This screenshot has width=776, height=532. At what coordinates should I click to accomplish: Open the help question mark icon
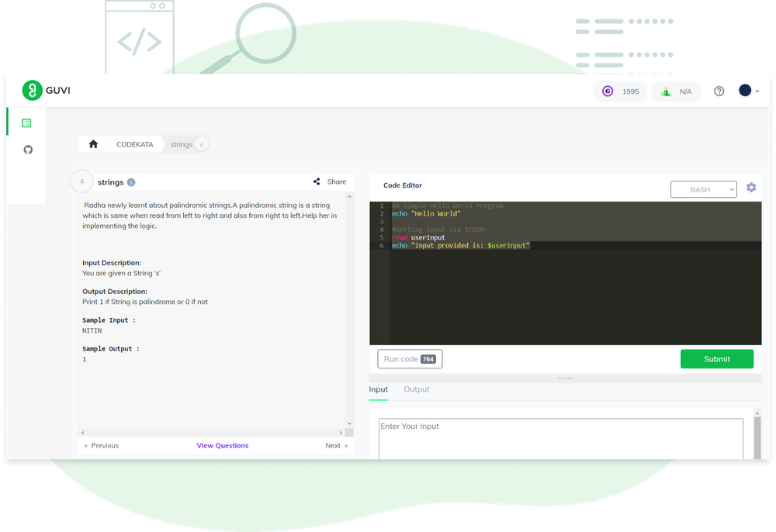point(719,91)
